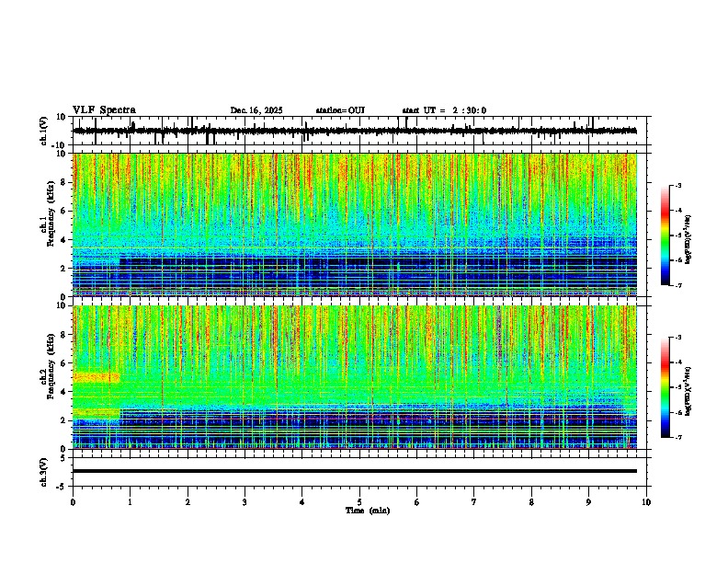Click the "1" tick on the Time axis
728x563 pixels.
click(130, 502)
